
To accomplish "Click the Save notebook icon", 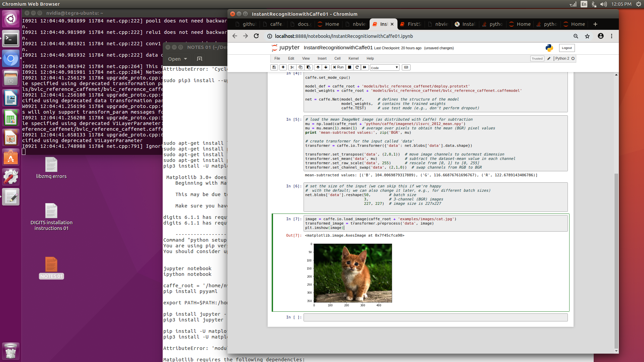I will (x=275, y=67).
